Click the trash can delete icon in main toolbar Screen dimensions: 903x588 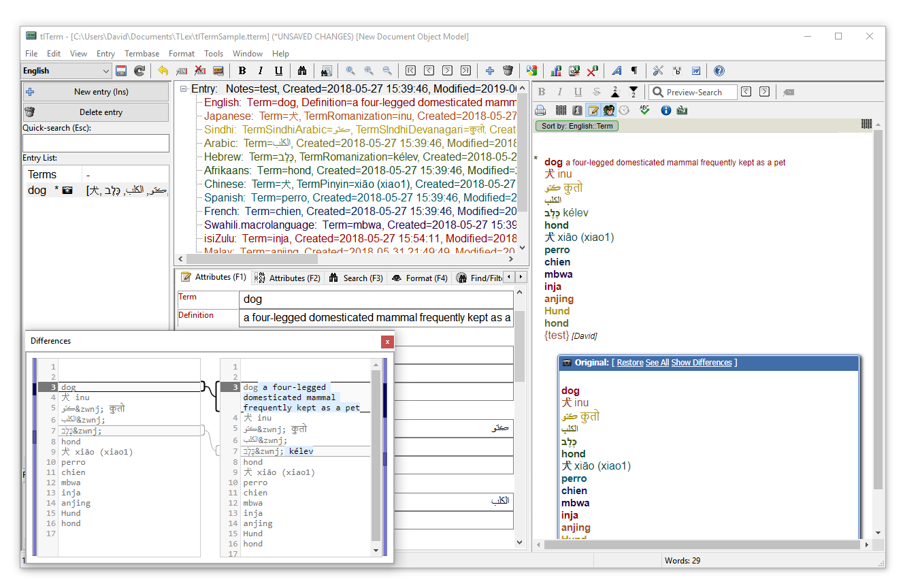(508, 71)
